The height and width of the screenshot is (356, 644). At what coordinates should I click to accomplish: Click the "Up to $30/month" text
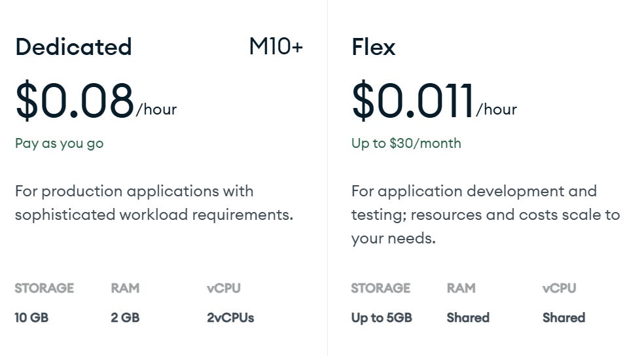pyautogui.click(x=406, y=143)
